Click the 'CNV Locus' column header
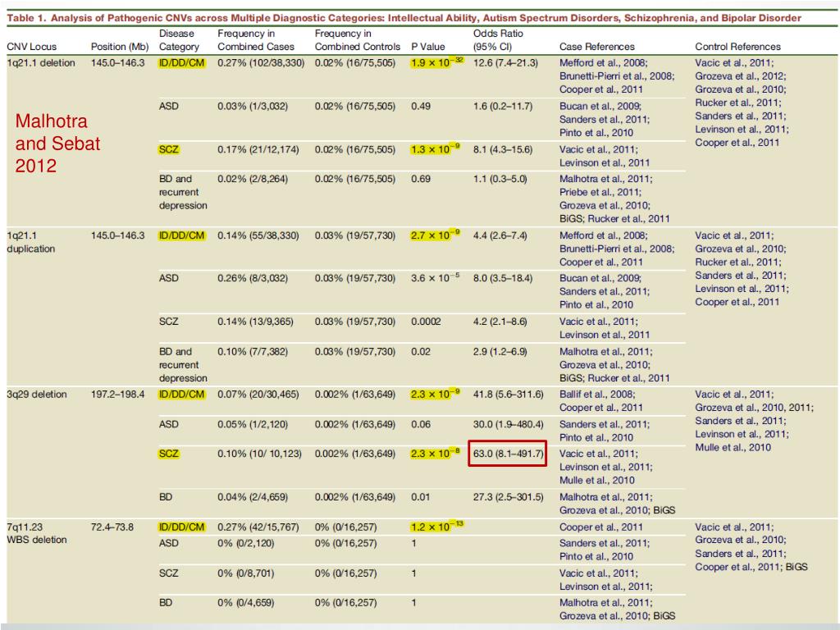Image resolution: width=840 pixels, height=630 pixels. [x=32, y=47]
